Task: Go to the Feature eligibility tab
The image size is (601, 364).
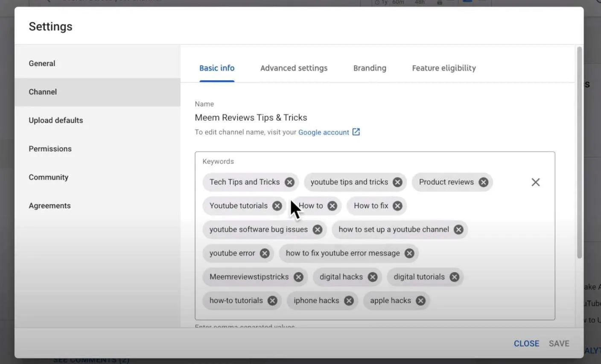Action: pyautogui.click(x=444, y=68)
